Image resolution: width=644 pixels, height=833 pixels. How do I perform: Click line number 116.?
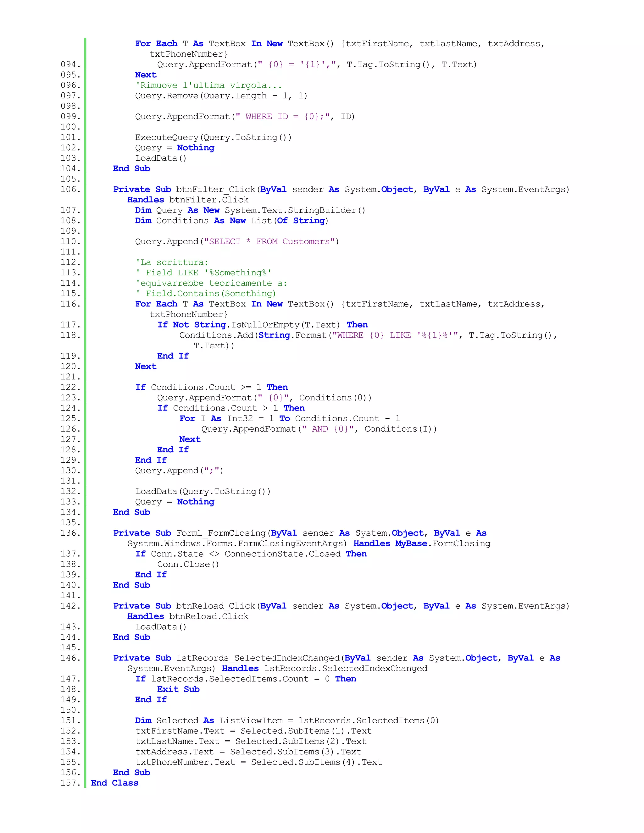70,304
